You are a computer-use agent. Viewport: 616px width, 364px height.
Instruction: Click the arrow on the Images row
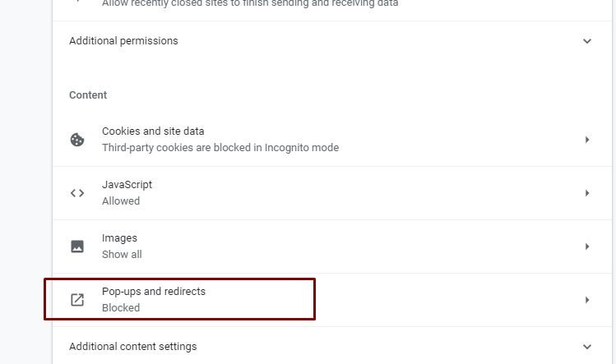click(x=587, y=247)
